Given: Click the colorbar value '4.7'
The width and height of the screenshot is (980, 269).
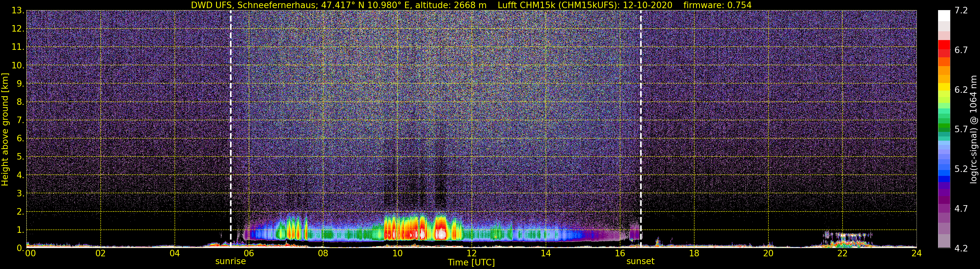Looking at the screenshot, I should (961, 208).
